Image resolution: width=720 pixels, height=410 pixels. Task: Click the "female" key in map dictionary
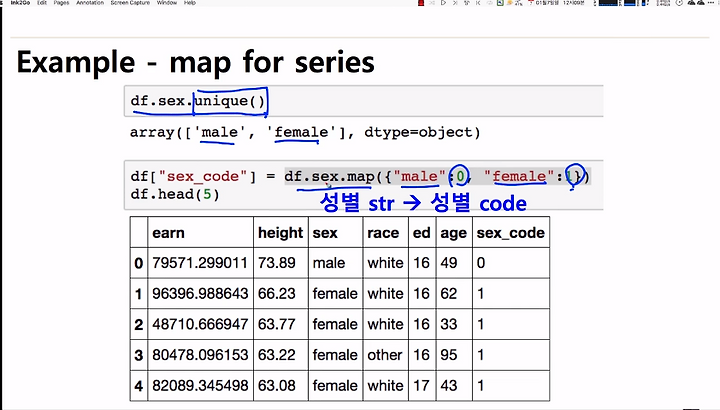click(x=519, y=176)
